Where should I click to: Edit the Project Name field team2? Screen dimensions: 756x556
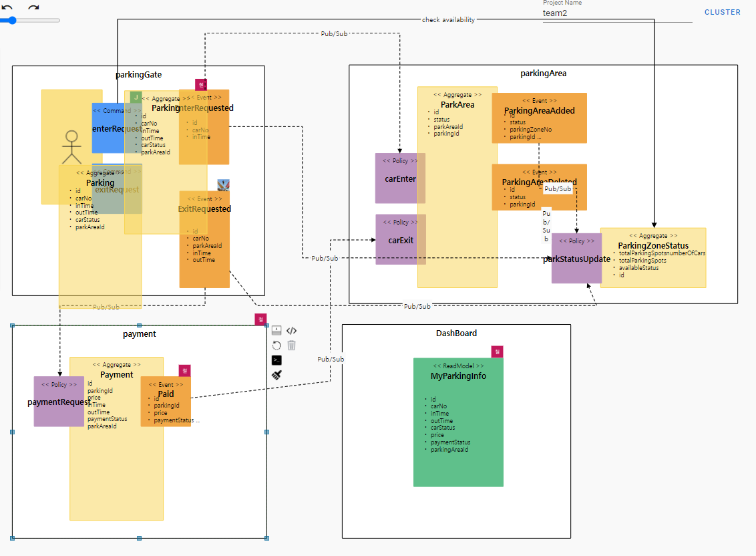[617, 13]
